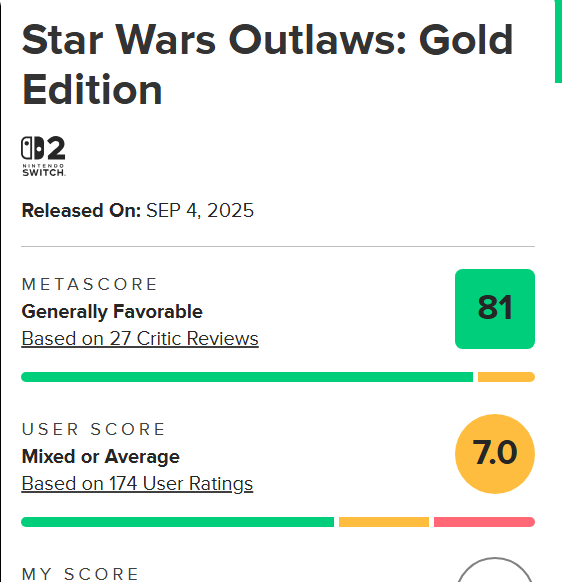Image resolution: width=562 pixels, height=582 pixels.
Task: Select the yellow mixed user ratings bar segment
Action: tap(384, 522)
